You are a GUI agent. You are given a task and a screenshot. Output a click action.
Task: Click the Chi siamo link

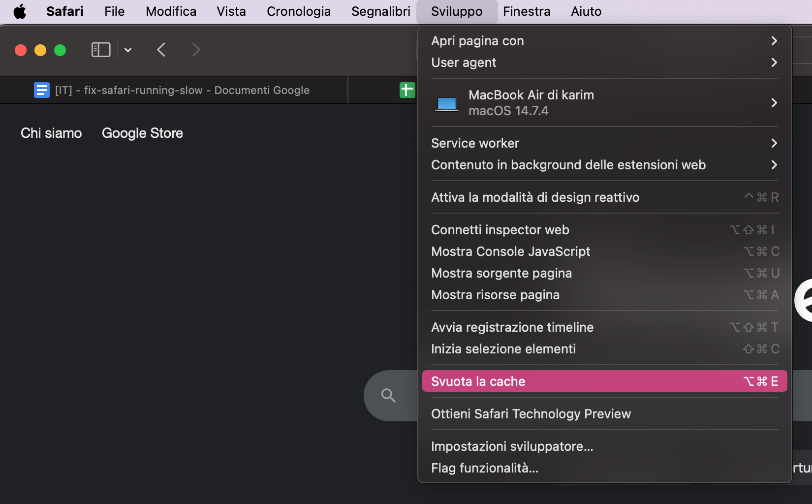pyautogui.click(x=51, y=133)
